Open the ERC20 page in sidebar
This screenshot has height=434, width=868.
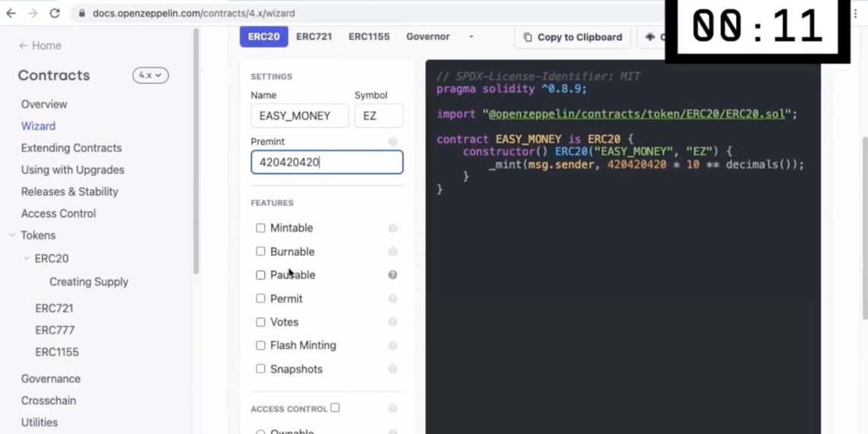coord(52,259)
